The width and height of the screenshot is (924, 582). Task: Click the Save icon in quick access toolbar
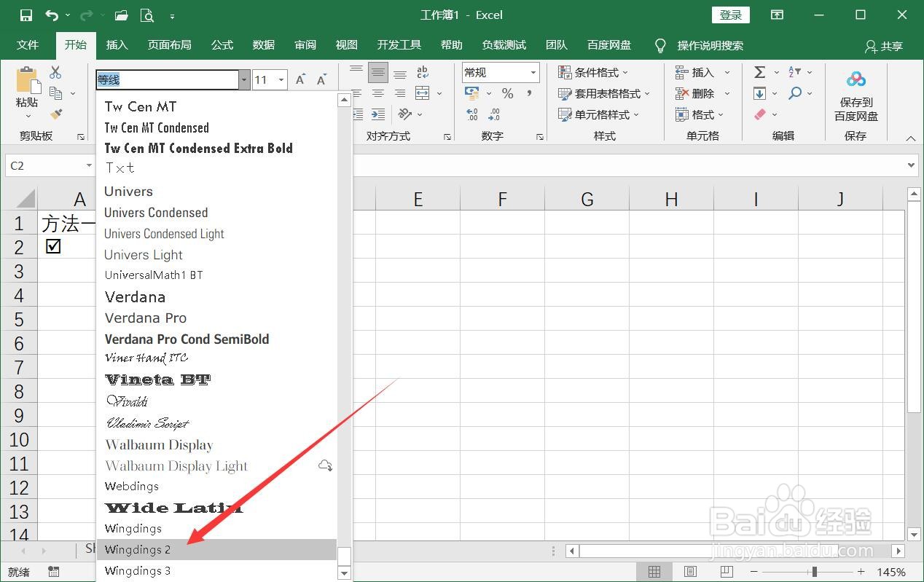pyautogui.click(x=26, y=15)
